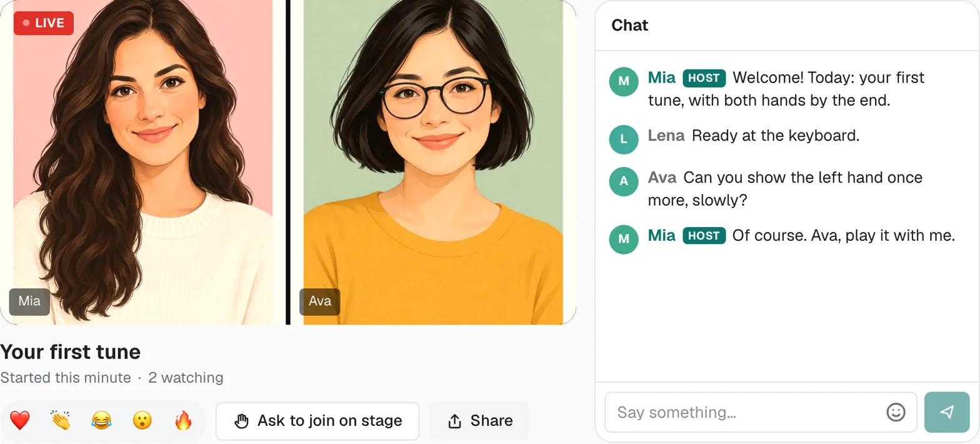Click the Ava name label on video
The image size is (980, 444).
319,301
